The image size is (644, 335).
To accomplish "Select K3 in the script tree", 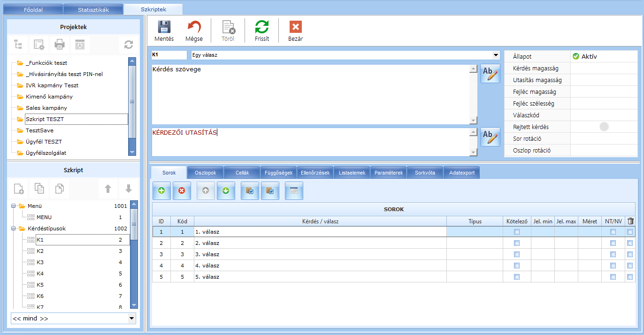I will pos(40,262).
